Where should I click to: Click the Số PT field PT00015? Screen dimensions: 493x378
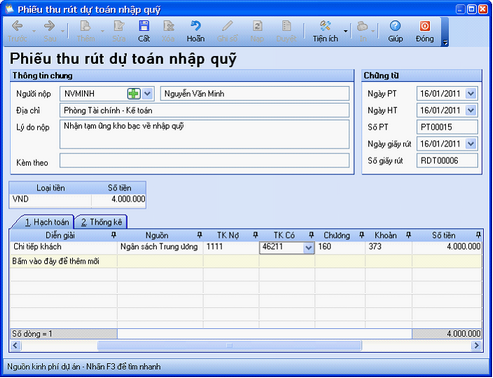tap(447, 127)
